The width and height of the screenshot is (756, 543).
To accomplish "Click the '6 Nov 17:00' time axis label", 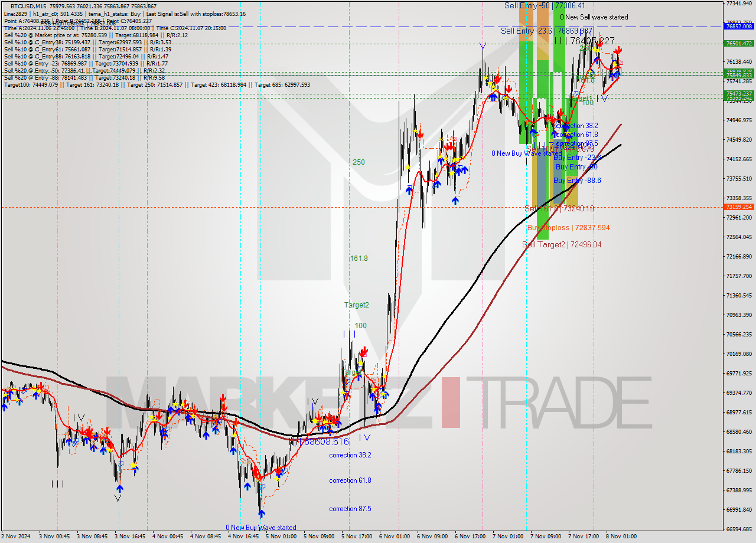I will [471, 537].
